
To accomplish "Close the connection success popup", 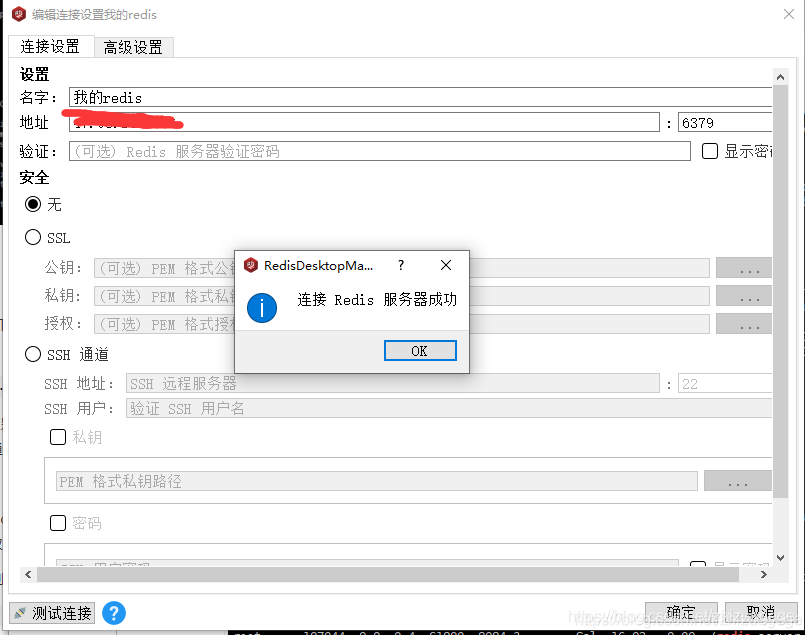I will pos(446,265).
